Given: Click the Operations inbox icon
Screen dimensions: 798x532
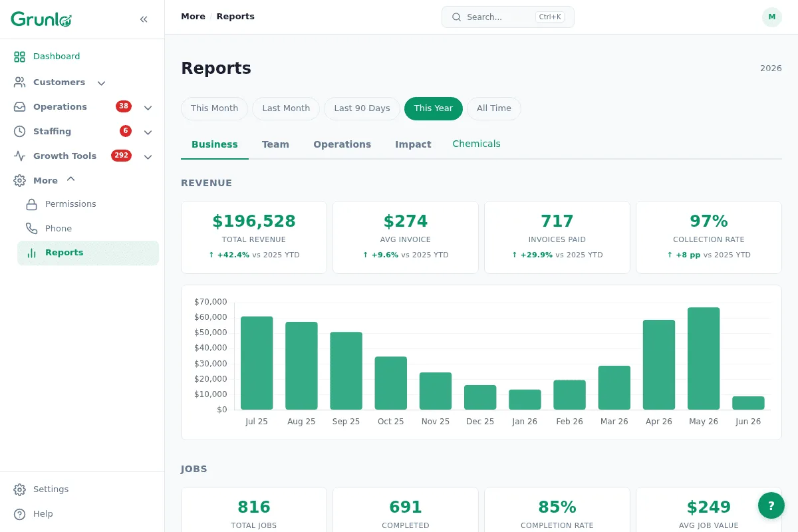Looking at the screenshot, I should point(20,107).
